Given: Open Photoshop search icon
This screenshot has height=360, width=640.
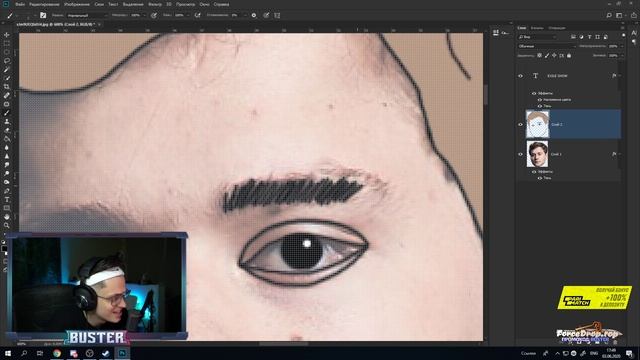Looking at the screenshot, I should 609,15.
